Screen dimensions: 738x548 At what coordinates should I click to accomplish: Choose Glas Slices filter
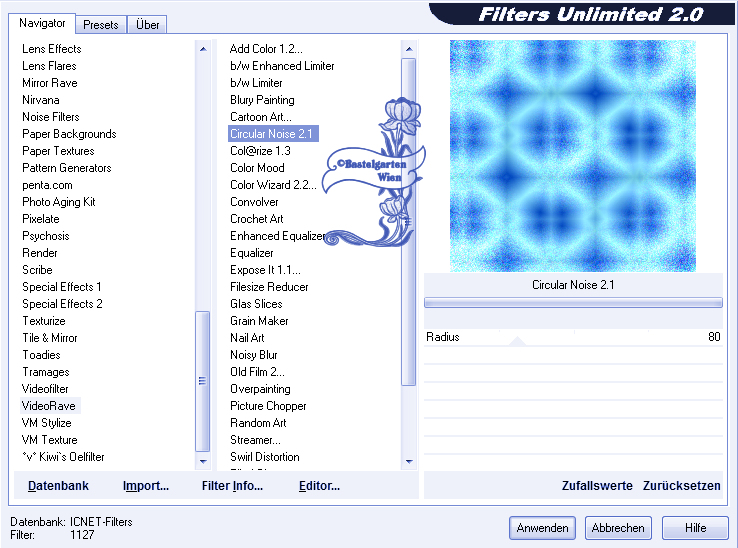256,304
